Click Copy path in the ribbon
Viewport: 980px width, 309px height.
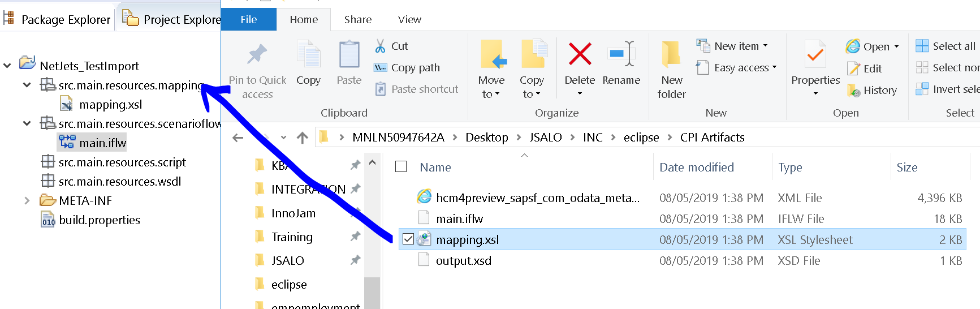click(407, 67)
